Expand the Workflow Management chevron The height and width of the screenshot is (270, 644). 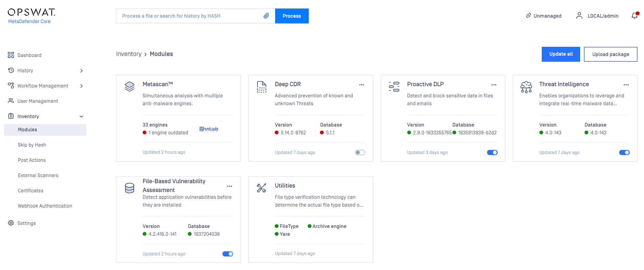[82, 86]
